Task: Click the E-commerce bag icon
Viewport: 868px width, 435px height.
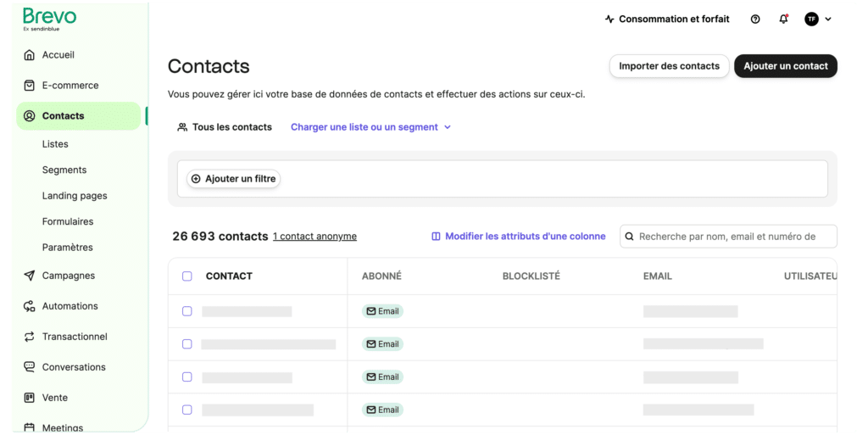Action: 30,86
